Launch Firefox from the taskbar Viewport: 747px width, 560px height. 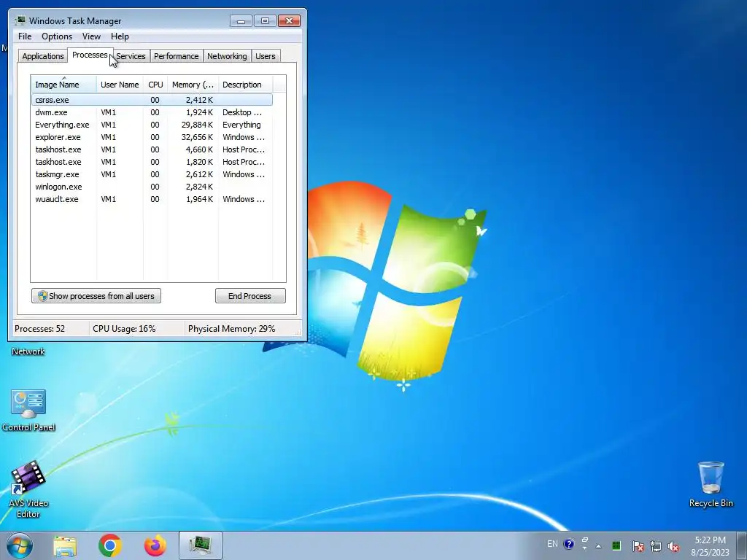click(155, 545)
